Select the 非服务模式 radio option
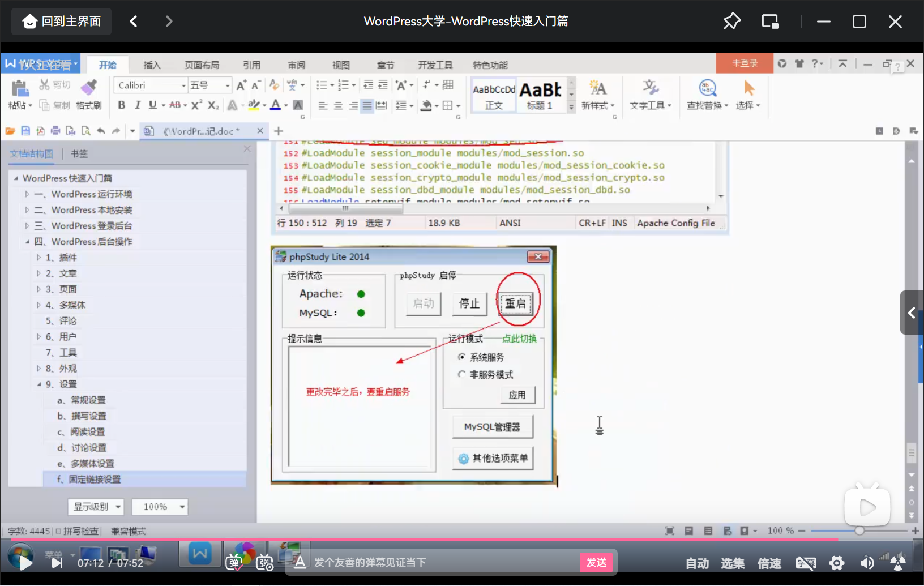This screenshot has height=586, width=924. coord(461,374)
